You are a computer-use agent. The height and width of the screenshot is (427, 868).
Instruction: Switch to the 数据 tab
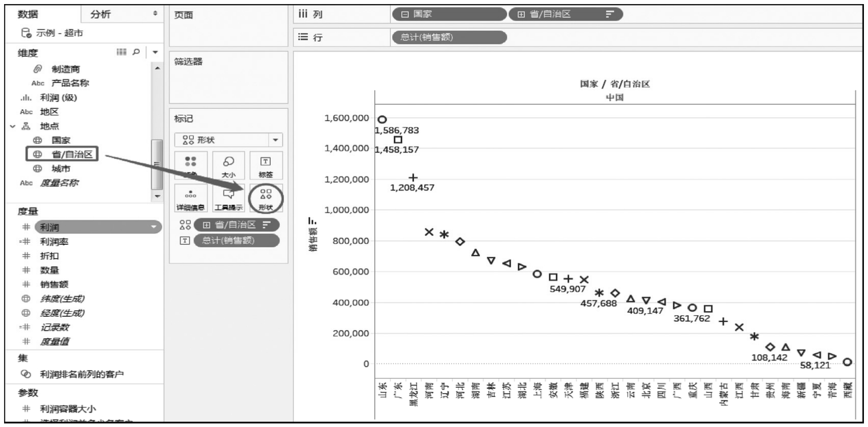[28, 14]
